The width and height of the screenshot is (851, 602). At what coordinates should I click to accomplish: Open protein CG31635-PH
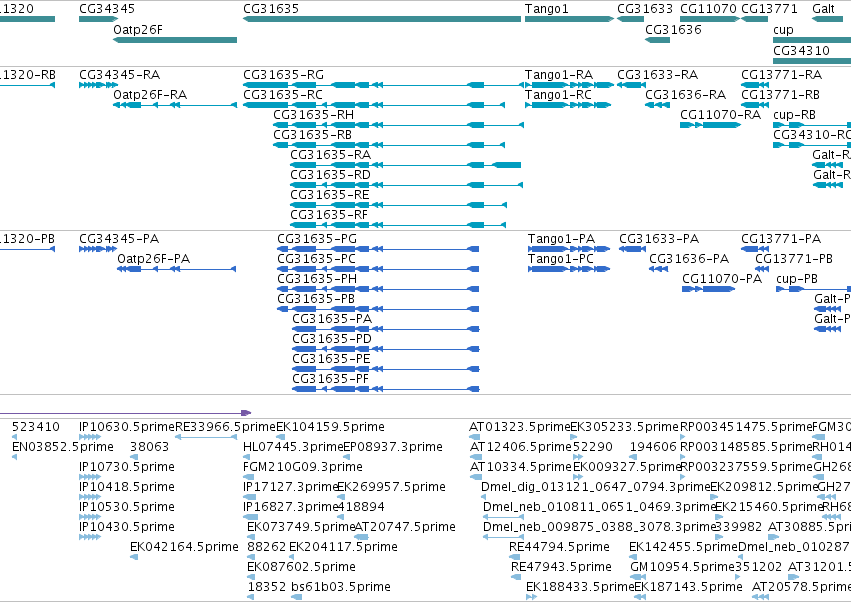coord(378,289)
